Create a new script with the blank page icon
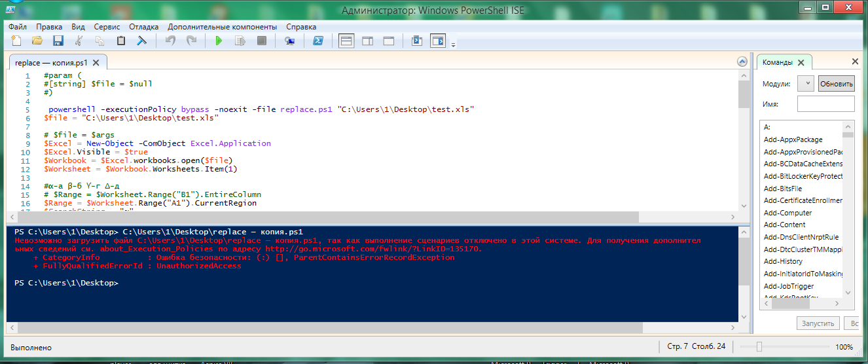The width and height of the screenshot is (868, 364). pos(16,41)
